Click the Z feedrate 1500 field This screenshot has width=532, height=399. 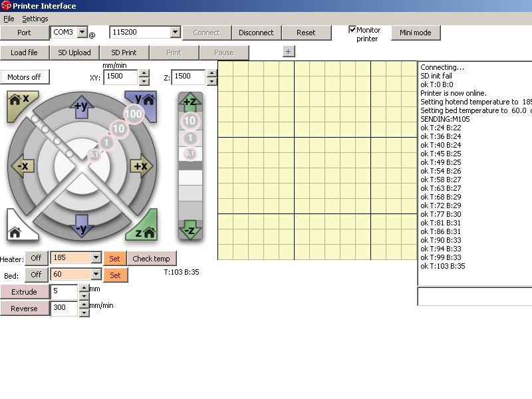(189, 76)
